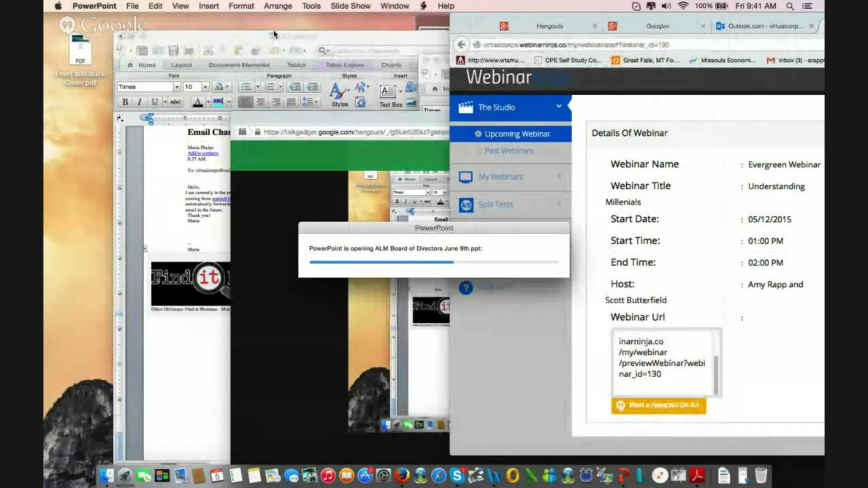
Task: Click Start a Hangout On Air button
Action: tap(658, 405)
